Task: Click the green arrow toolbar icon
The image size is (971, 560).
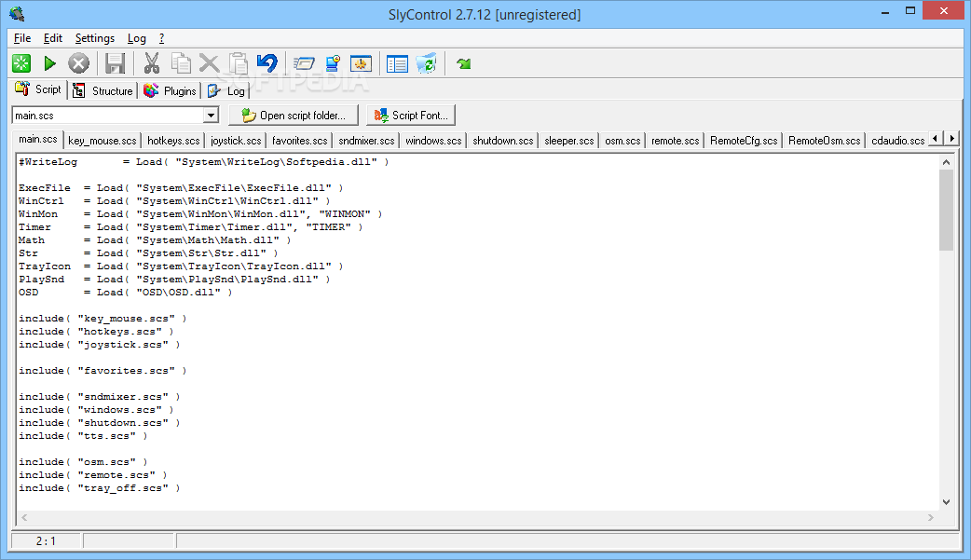Action: [463, 63]
